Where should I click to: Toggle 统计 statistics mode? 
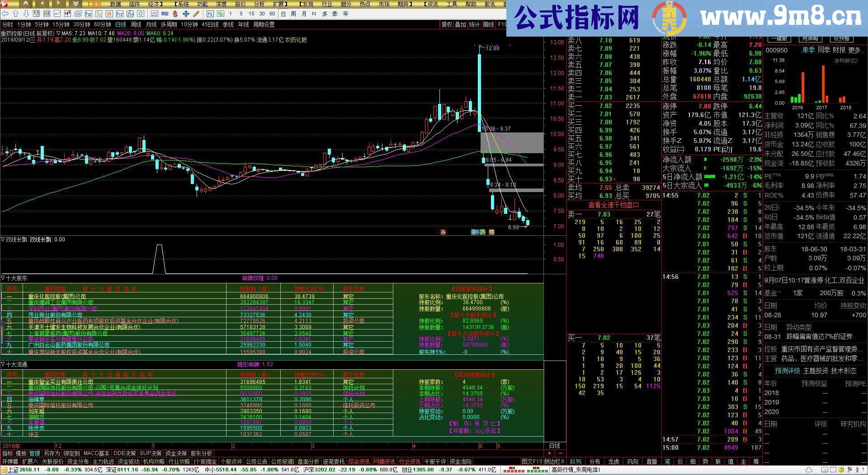pos(474,25)
